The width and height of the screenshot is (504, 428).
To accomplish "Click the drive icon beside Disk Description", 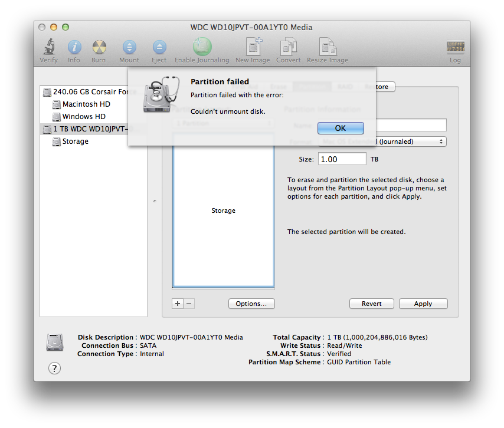I will pyautogui.click(x=55, y=343).
